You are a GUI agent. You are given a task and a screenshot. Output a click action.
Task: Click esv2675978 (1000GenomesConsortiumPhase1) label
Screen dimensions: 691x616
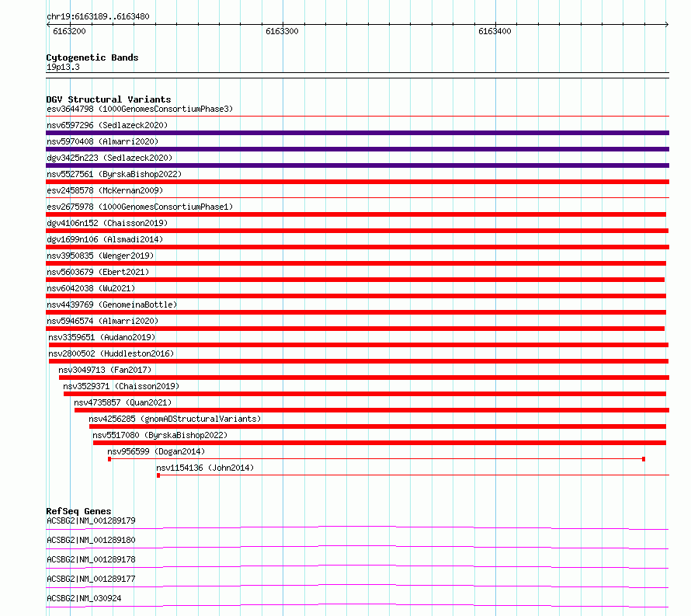pos(140,207)
